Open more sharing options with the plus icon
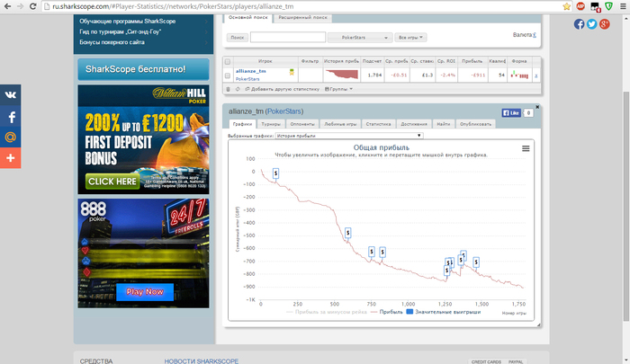This screenshot has width=630, height=364. tap(11, 157)
